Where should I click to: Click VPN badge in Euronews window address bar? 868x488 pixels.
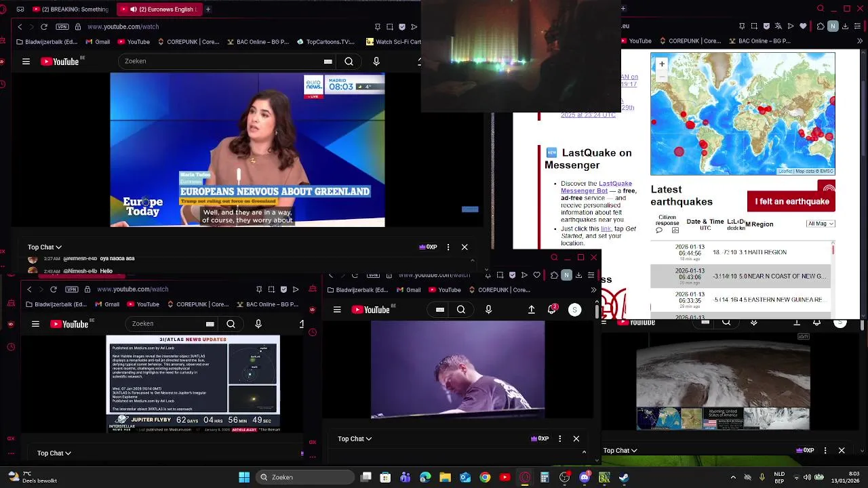click(62, 26)
